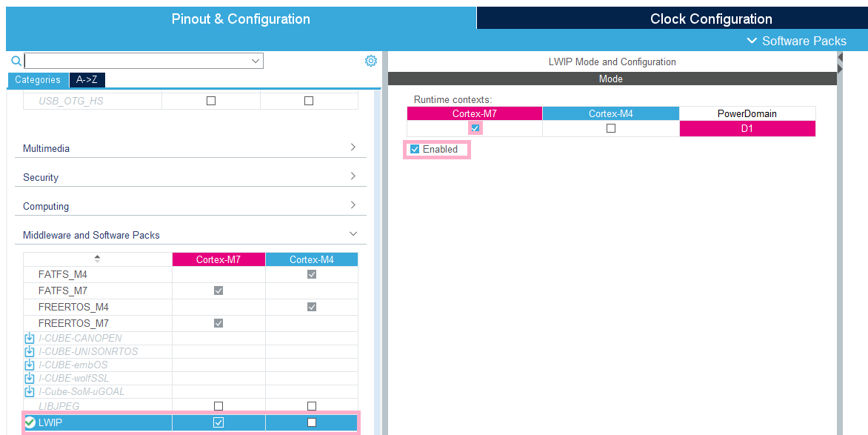Click the Cortex-M7 runtime contexts header
The image size is (868, 435).
[x=475, y=113]
